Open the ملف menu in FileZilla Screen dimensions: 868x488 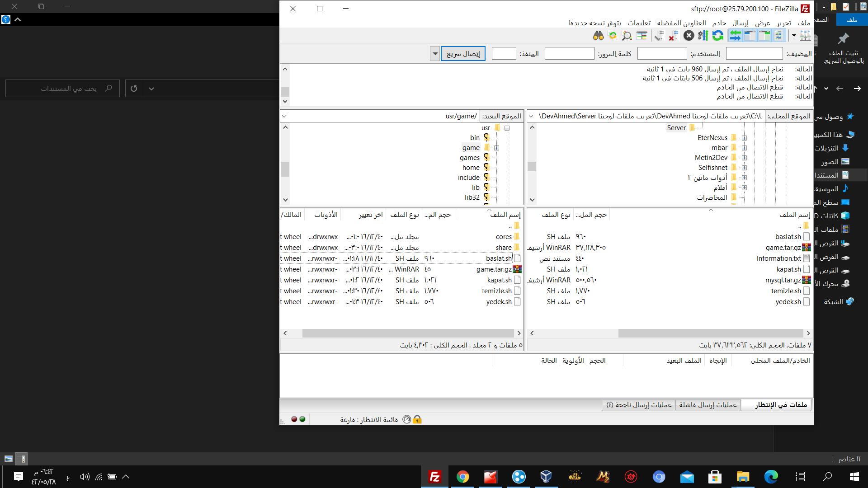[804, 23]
